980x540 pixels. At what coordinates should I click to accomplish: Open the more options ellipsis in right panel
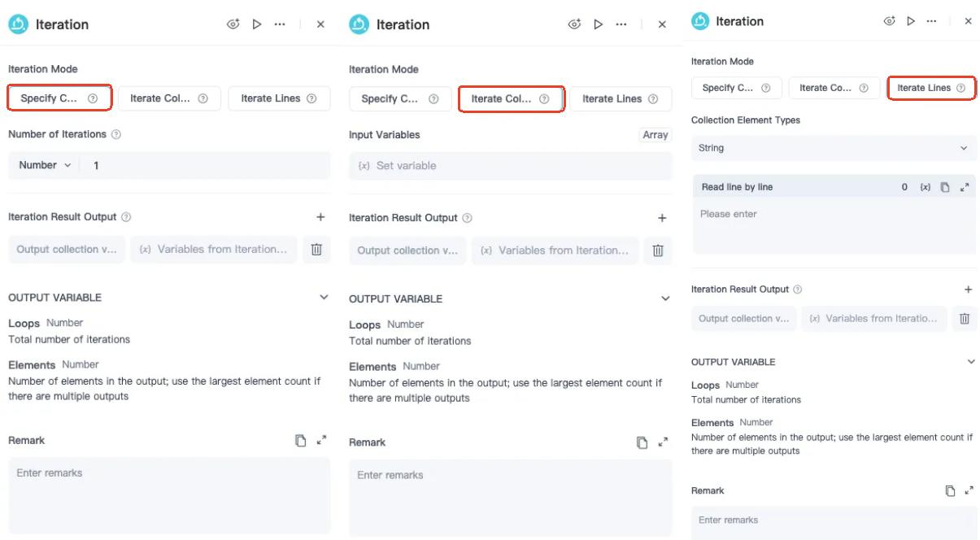coord(932,21)
